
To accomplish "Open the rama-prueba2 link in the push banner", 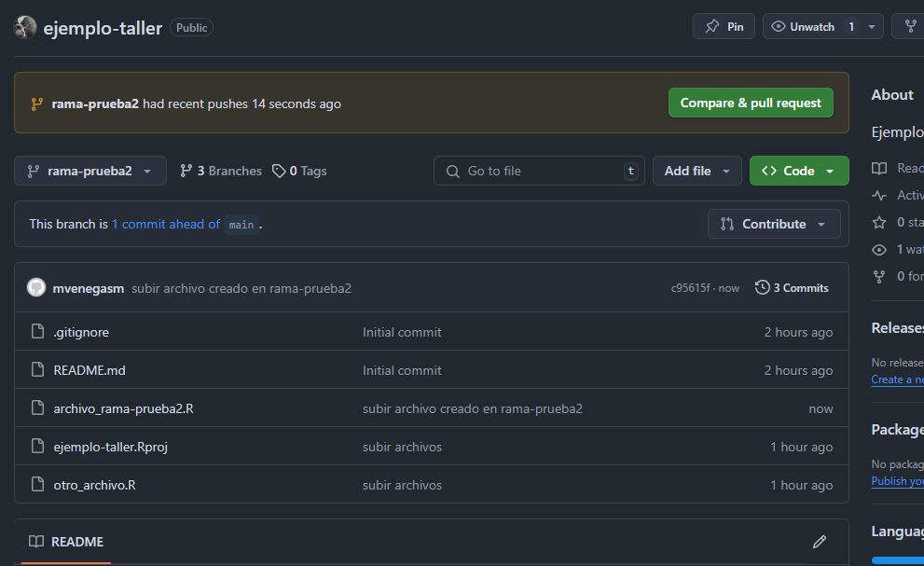I will click(x=95, y=104).
